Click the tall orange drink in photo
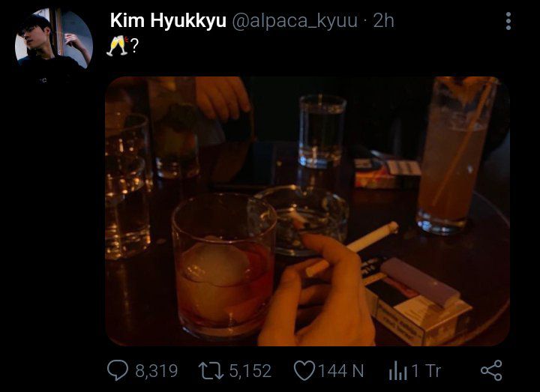This screenshot has height=392, width=540. click(x=456, y=156)
